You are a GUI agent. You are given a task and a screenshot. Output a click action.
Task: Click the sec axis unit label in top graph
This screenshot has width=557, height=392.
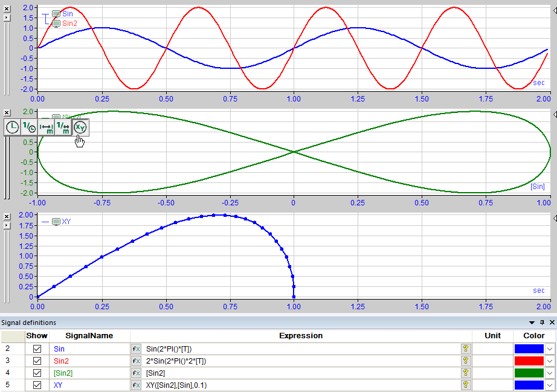[x=538, y=83]
